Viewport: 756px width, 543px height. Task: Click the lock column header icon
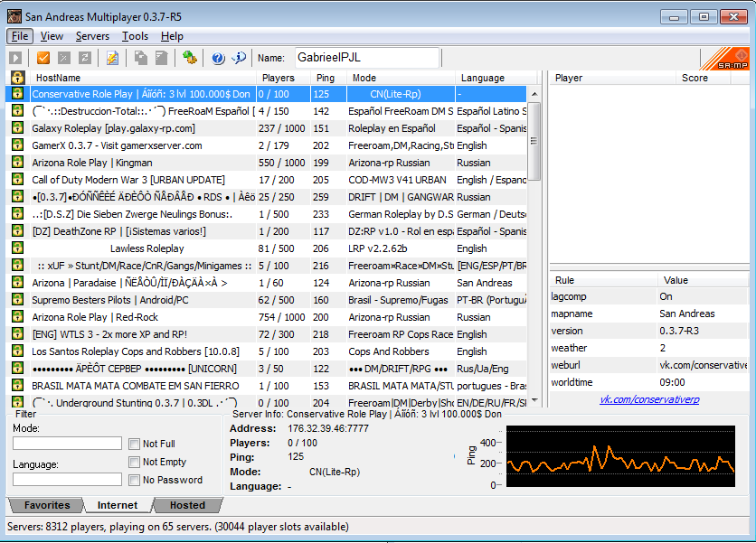click(18, 78)
